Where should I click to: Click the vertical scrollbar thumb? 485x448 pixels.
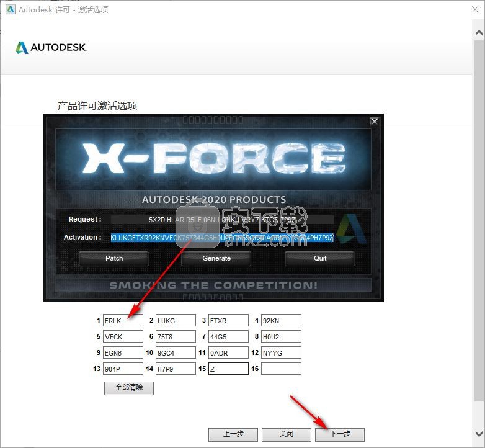479,220
